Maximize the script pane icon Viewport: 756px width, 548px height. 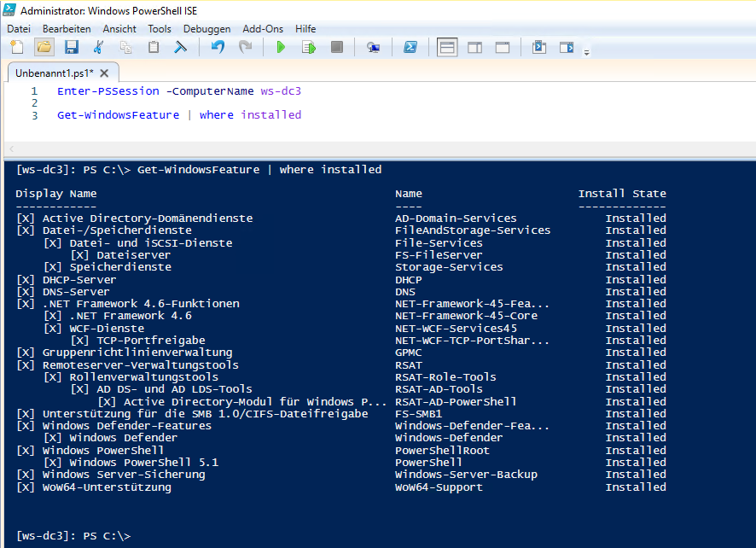[503, 47]
